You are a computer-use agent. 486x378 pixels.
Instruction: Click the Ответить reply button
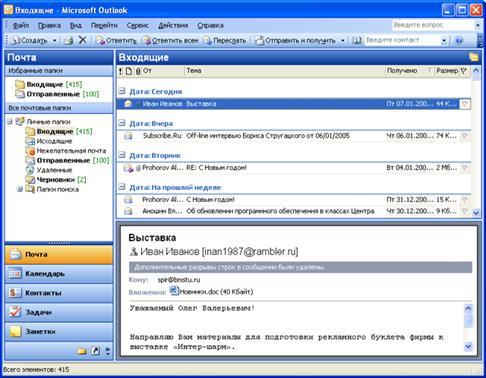click(116, 41)
